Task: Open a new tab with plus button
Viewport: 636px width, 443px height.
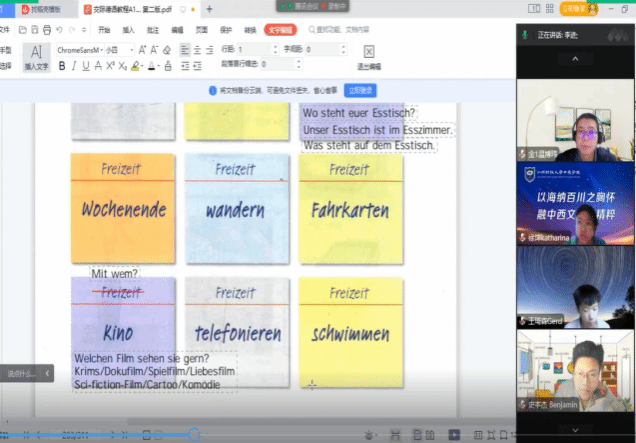Action: 209,9
